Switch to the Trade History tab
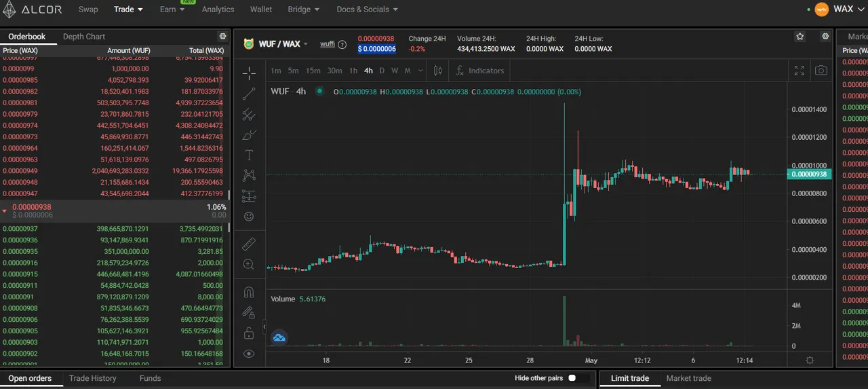This screenshot has height=389, width=868. (93, 378)
